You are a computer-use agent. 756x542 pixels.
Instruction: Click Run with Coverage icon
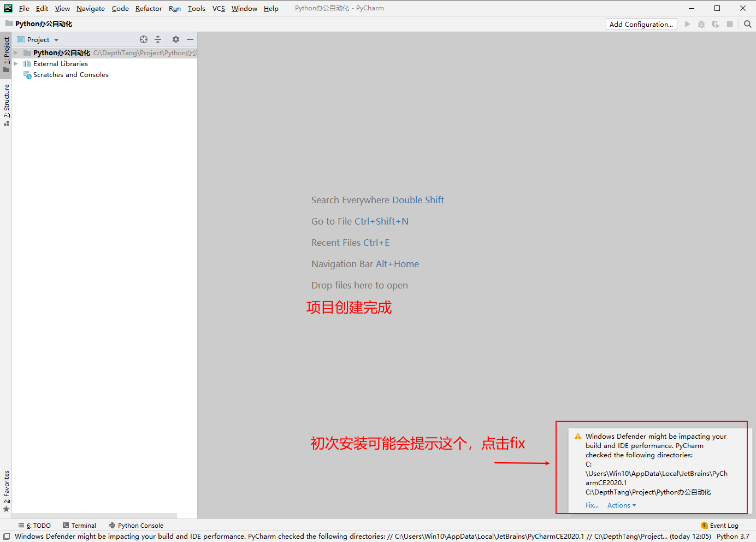click(x=716, y=24)
